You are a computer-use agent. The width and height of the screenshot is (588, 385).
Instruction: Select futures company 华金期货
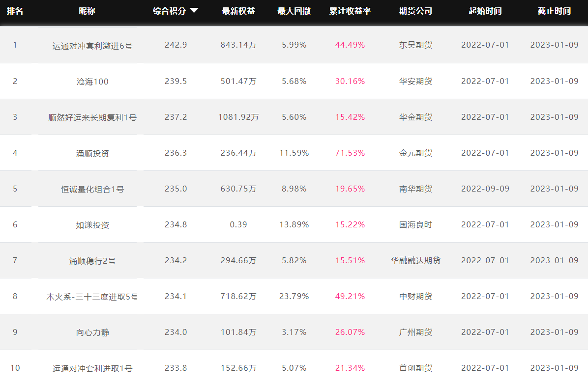pos(415,117)
